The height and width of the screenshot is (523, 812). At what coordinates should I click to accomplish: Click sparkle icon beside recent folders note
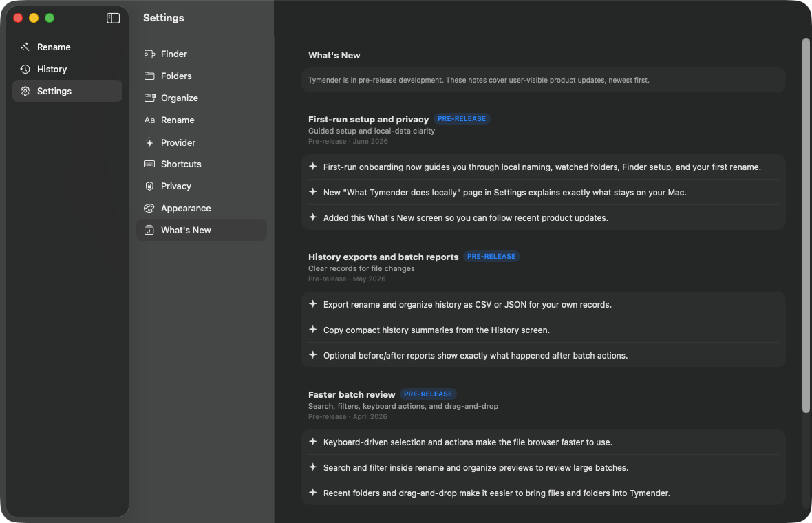click(x=313, y=493)
